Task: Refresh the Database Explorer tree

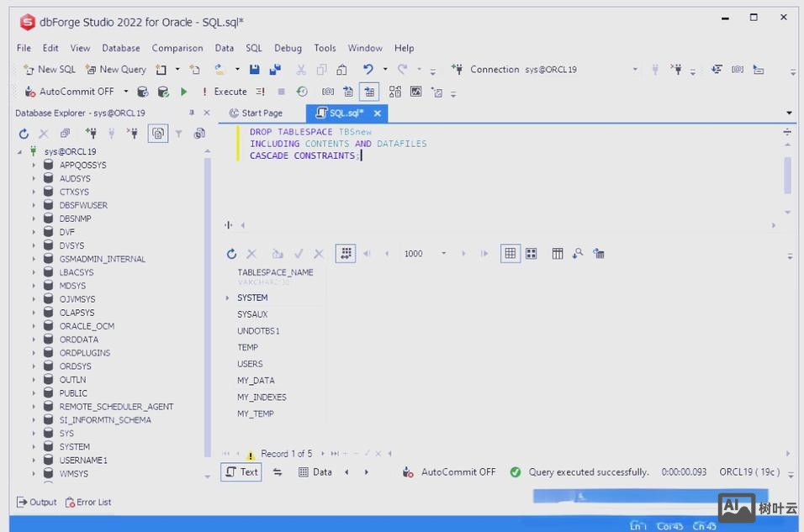Action: 24,134
